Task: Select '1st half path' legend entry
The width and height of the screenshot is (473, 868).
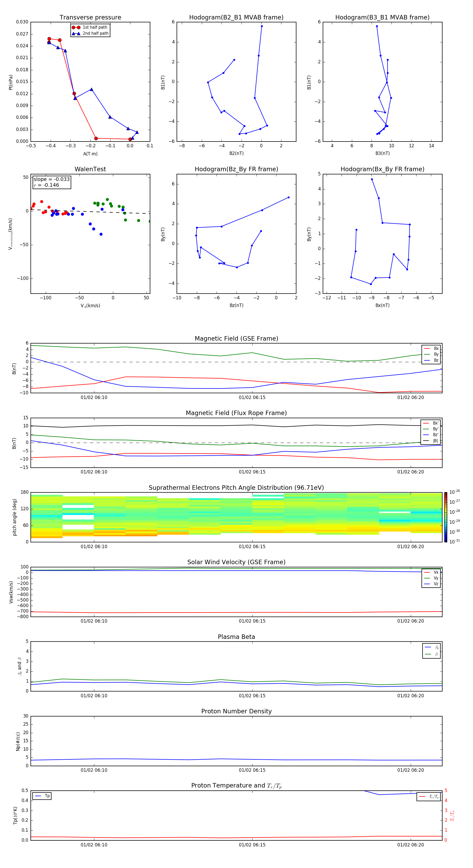Action: click(x=90, y=27)
